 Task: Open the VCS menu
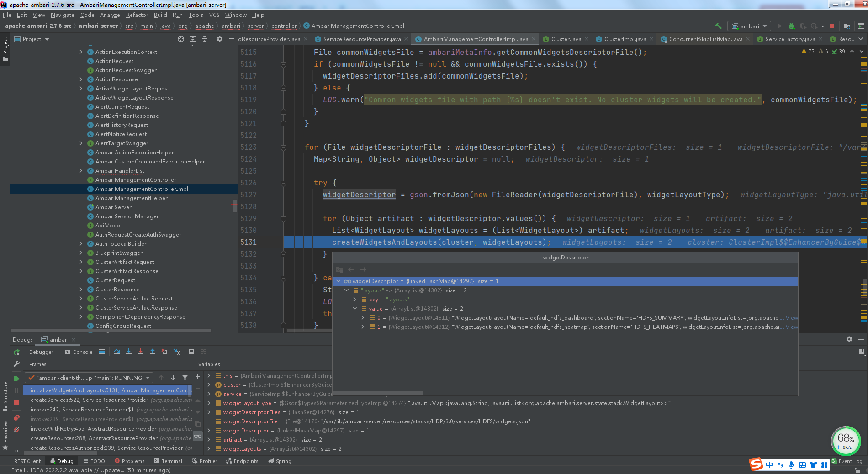214,15
